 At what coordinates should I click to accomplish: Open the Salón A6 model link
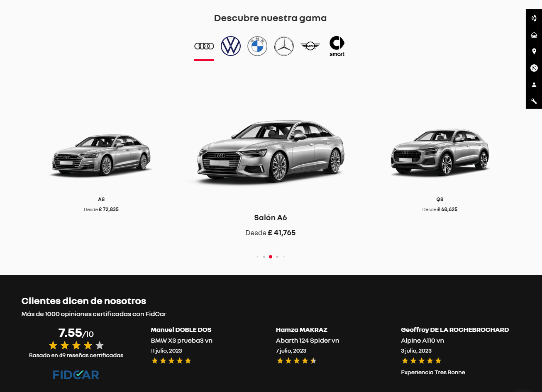271,218
